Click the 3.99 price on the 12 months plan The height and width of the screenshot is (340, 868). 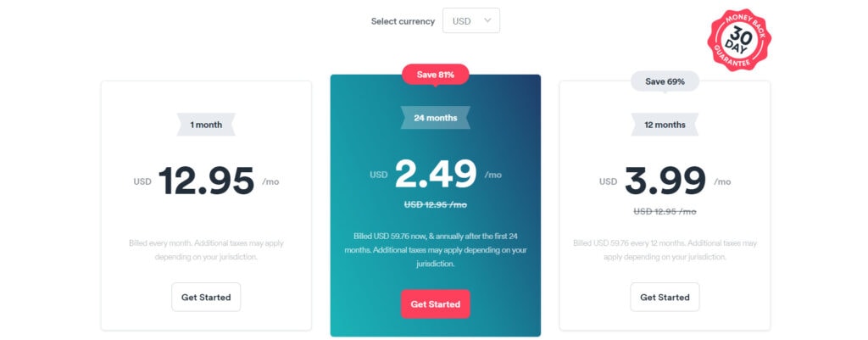click(665, 181)
